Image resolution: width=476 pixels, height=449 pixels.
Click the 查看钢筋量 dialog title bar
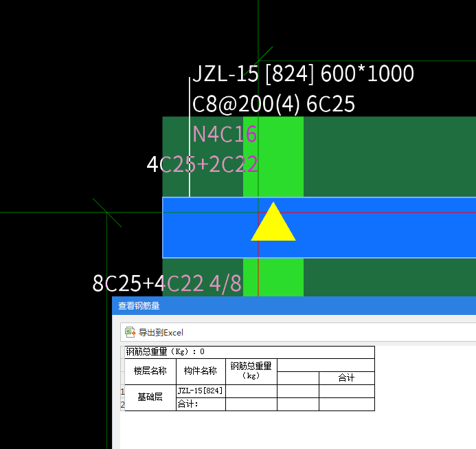(294, 305)
